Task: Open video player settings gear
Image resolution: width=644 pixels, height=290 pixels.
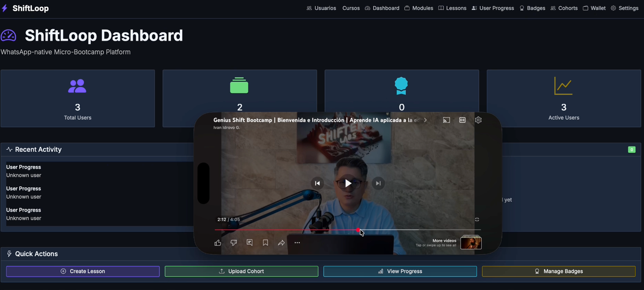Action: (478, 120)
